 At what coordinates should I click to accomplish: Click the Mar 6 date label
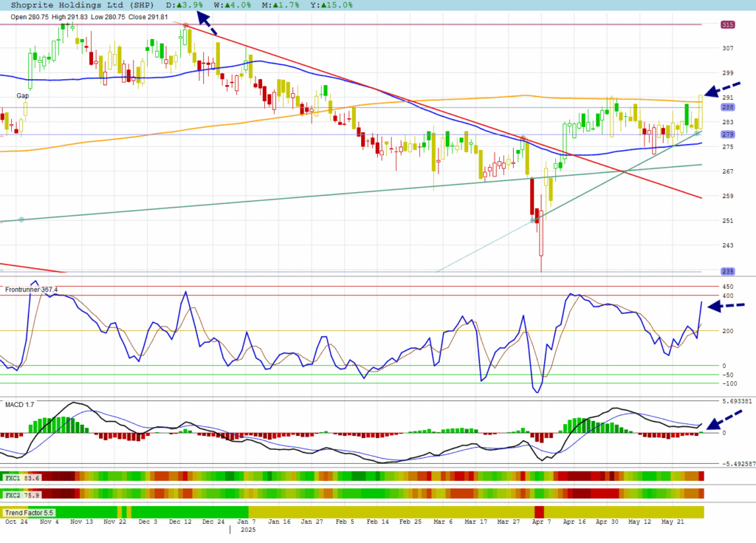pos(443,522)
